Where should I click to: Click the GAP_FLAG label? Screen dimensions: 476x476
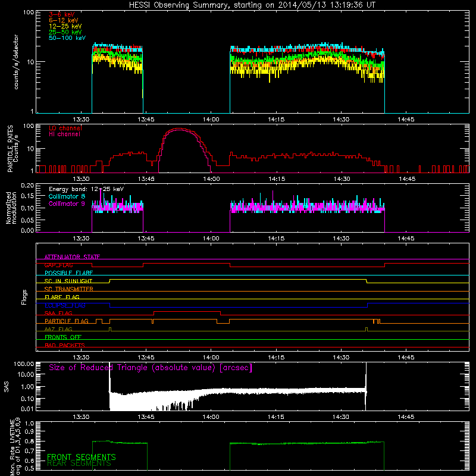coord(58,265)
